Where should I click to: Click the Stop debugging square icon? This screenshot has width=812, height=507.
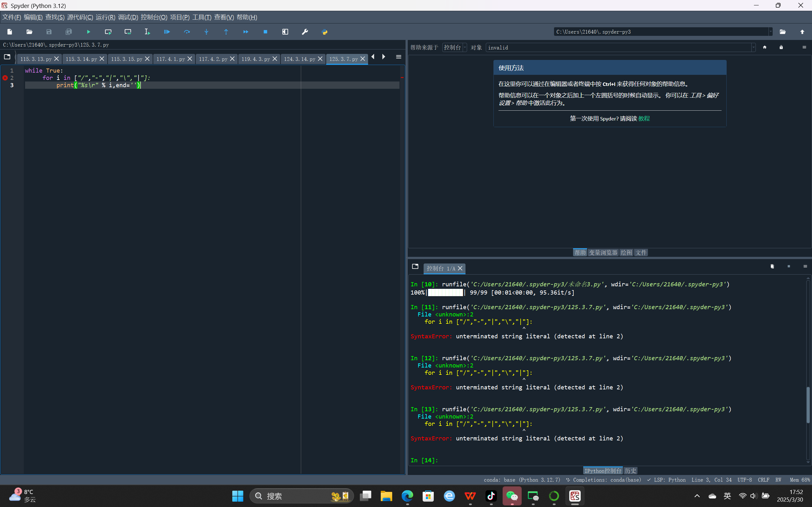tap(265, 32)
